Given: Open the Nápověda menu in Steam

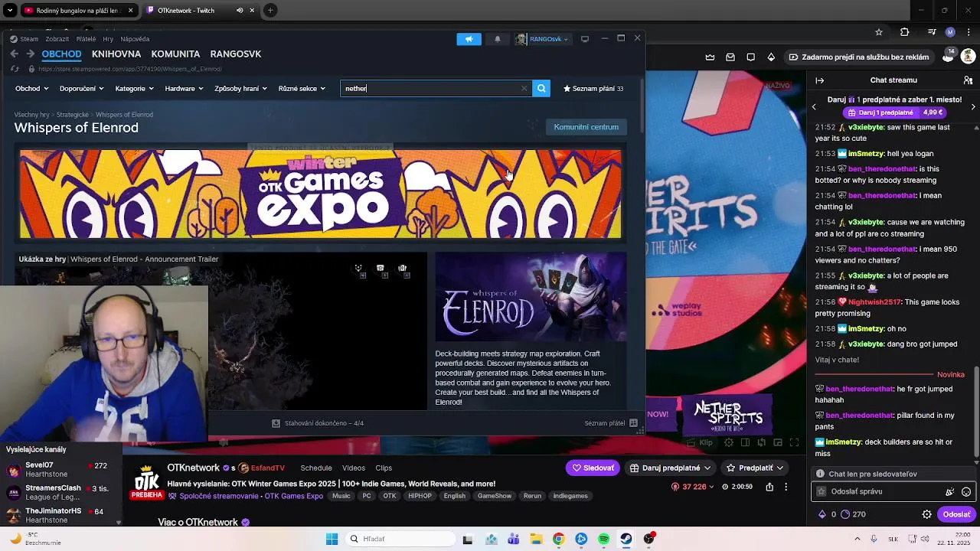Looking at the screenshot, I should pyautogui.click(x=135, y=39).
